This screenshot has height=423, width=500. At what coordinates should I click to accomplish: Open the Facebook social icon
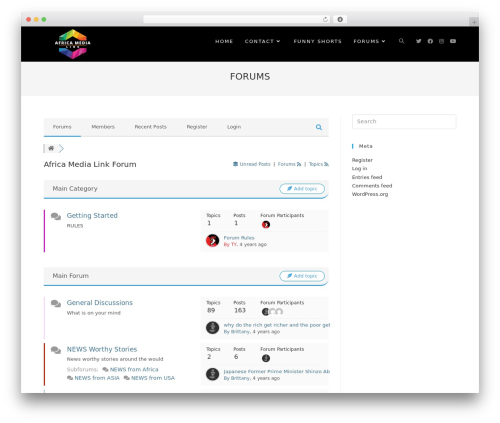[430, 41]
